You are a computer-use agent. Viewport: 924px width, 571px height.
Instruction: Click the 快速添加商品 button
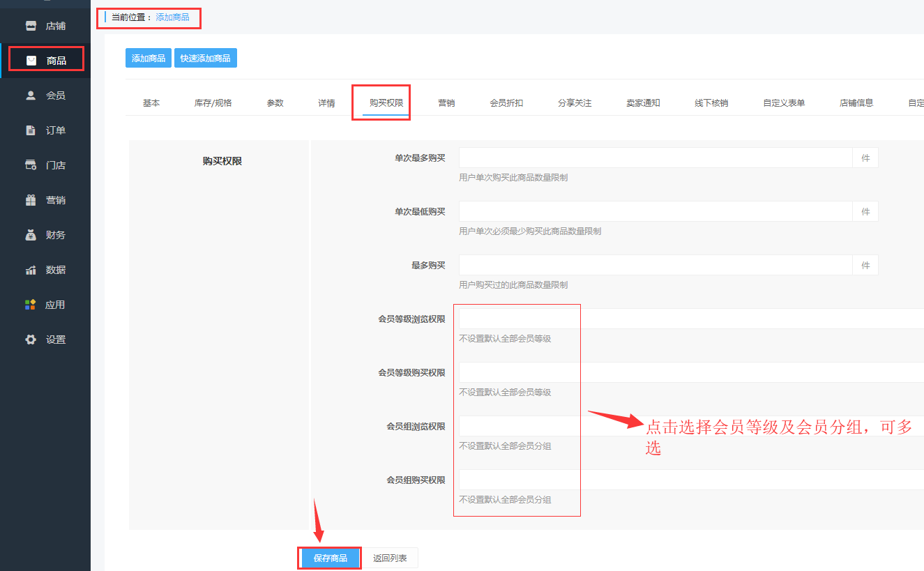pos(206,58)
